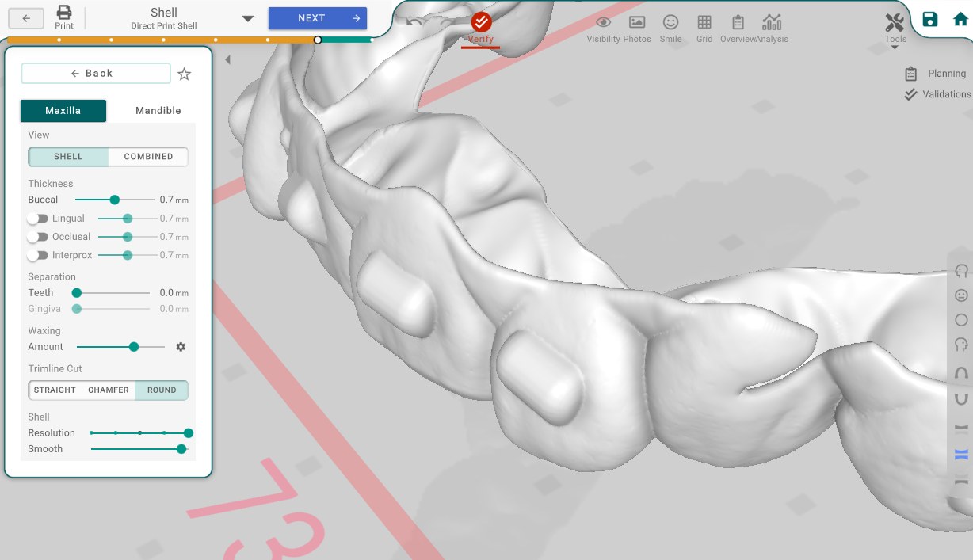Screen dimensions: 973x560
Task: Click the NEXT button
Action: (318, 18)
